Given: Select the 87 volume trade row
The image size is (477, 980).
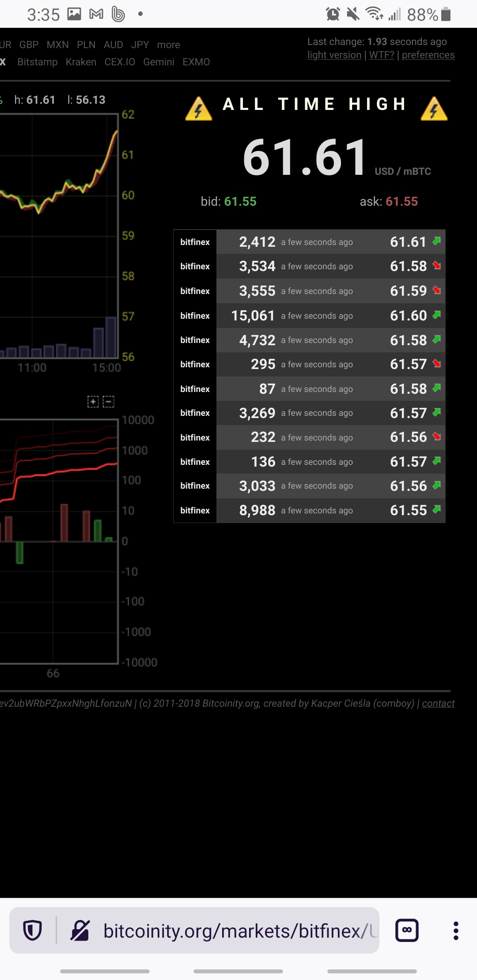Looking at the screenshot, I should click(x=309, y=389).
